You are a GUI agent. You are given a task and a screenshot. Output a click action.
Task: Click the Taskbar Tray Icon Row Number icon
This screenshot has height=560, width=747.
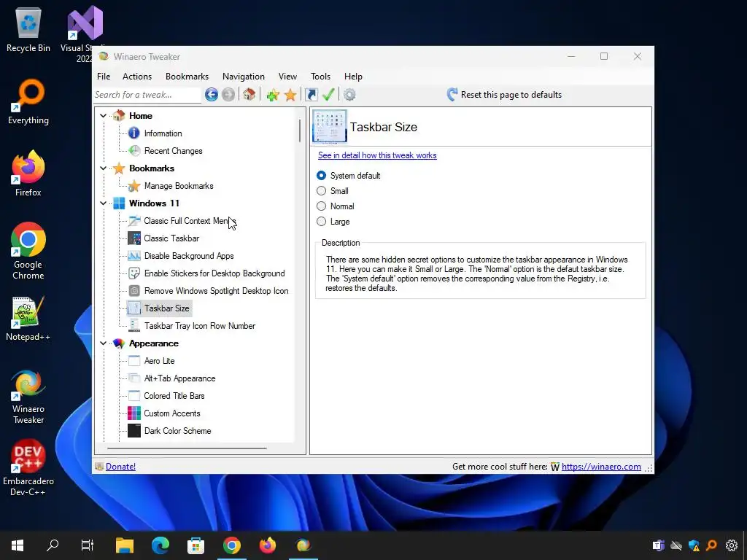click(134, 326)
